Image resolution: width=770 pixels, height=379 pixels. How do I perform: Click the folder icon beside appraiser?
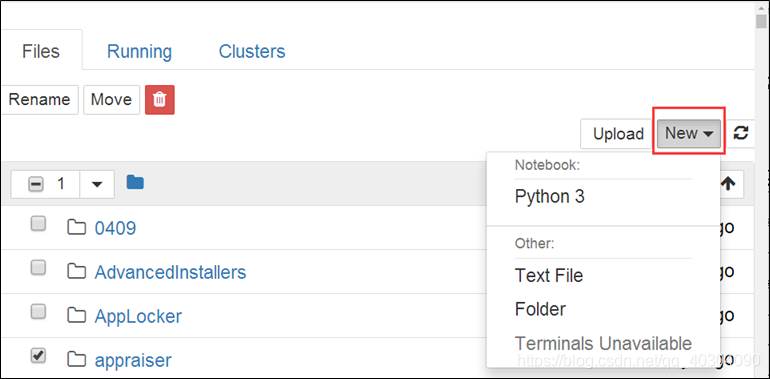pos(77,360)
